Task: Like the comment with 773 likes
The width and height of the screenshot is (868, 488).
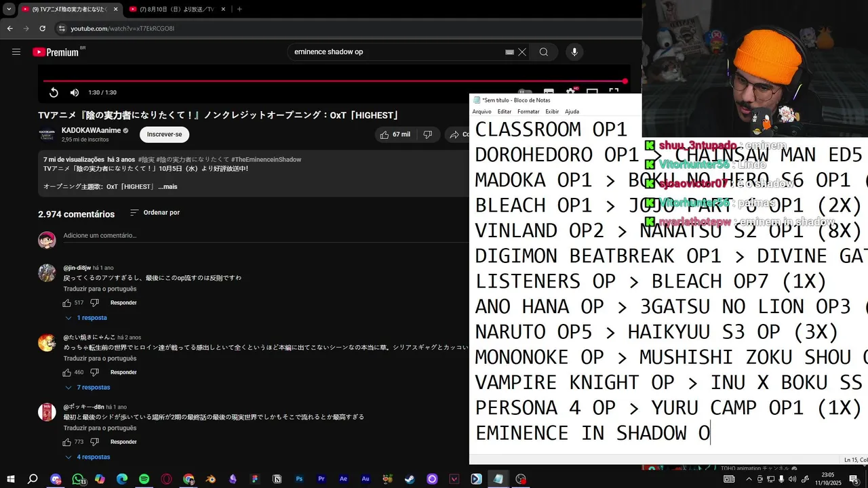Action: click(67, 442)
